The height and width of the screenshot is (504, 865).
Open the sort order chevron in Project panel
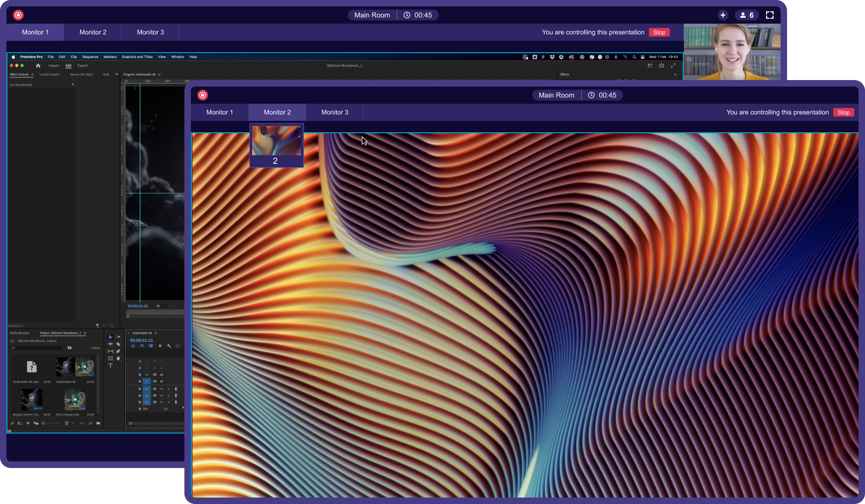[73, 423]
